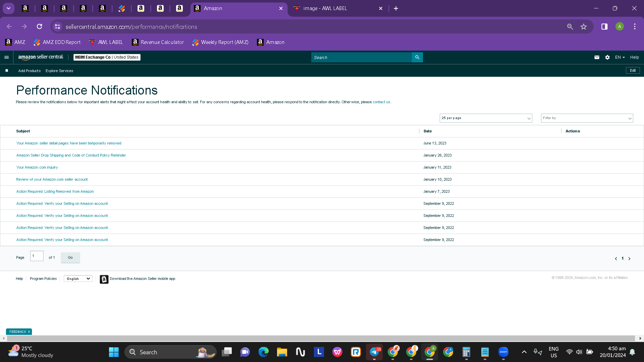644x362 pixels.
Task: Click the Go pagination button
Action: click(x=70, y=257)
